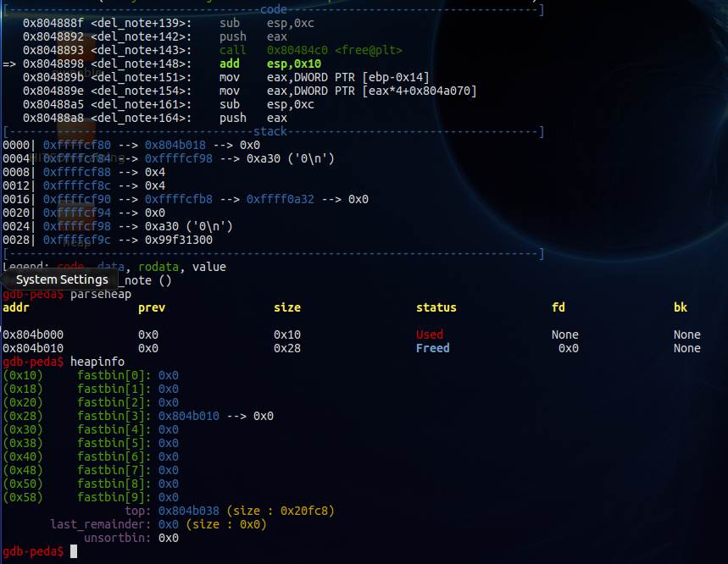Image resolution: width=728 pixels, height=564 pixels.
Task: Click pointer value 0x804b018 in stack
Action: pos(175,145)
